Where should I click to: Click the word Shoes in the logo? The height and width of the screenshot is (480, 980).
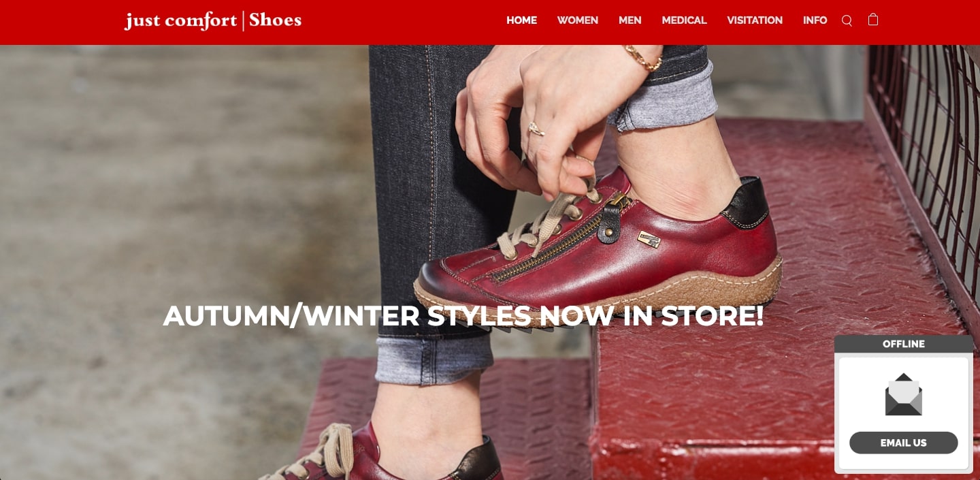[275, 20]
